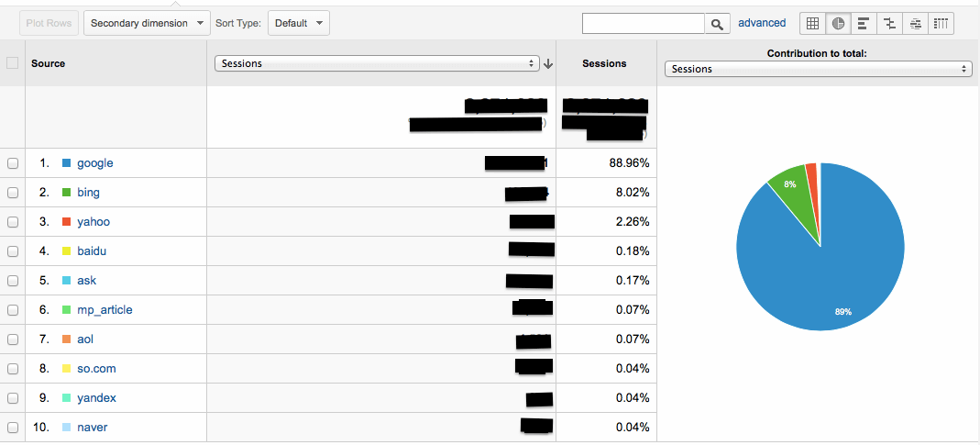This screenshot has height=445, width=980.
Task: Open the bing source link
Action: coord(88,193)
